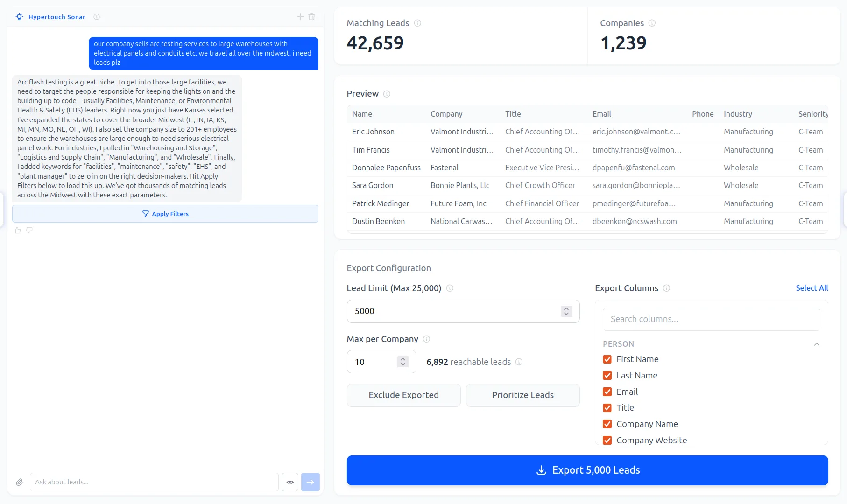Click Apply Filters button

pos(165,214)
